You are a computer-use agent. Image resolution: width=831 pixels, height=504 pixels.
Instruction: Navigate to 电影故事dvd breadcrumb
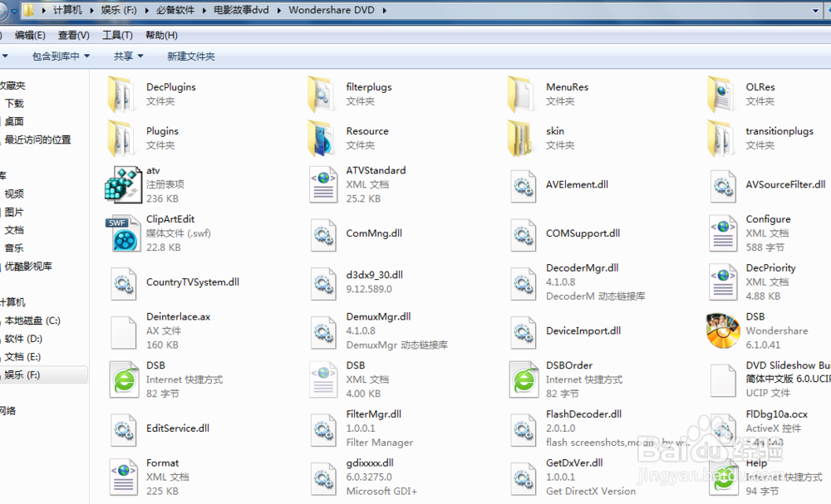(241, 10)
